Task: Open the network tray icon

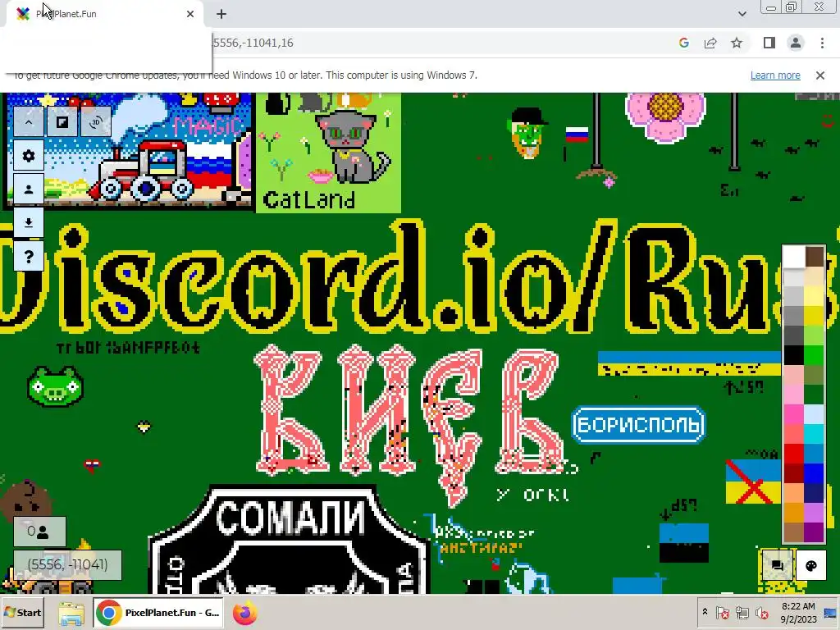Action: [x=742, y=612]
